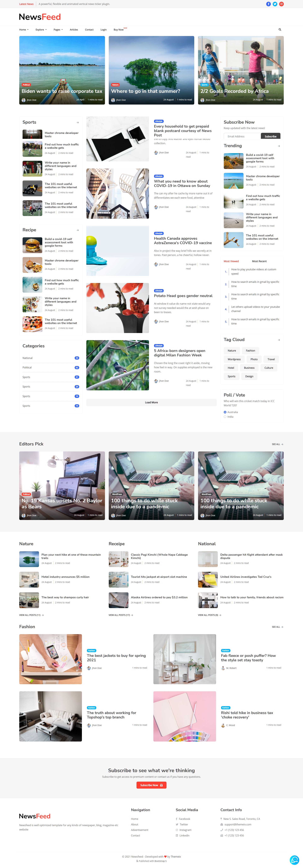Select India poll option

(225, 417)
